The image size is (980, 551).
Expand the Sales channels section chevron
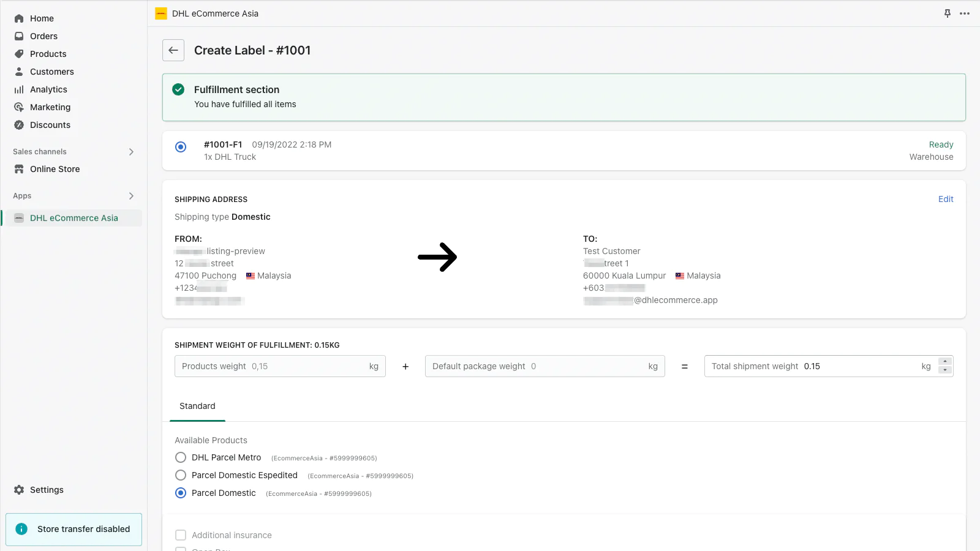click(x=131, y=152)
